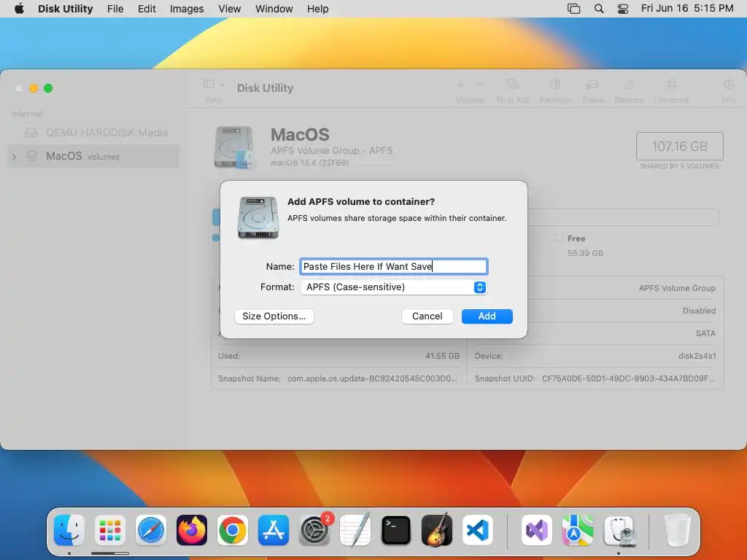Click the disk2s4s1 device value
The width and height of the screenshot is (747, 560).
697,356
